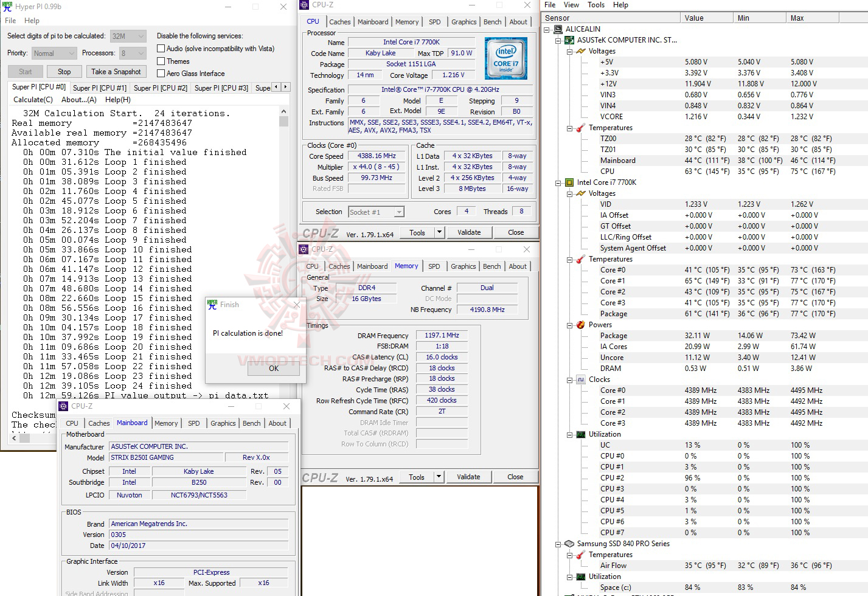Collapse the Powers section in HWMonitor
The width and height of the screenshot is (868, 596).
tap(570, 325)
